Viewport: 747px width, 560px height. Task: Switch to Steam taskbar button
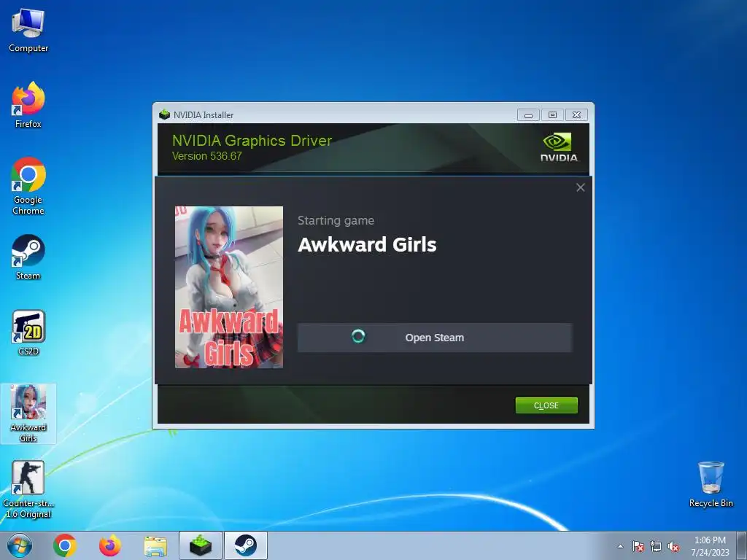245,545
